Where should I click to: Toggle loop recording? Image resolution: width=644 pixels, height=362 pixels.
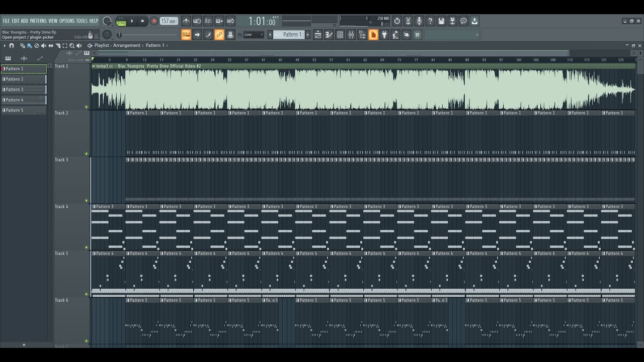(230, 21)
